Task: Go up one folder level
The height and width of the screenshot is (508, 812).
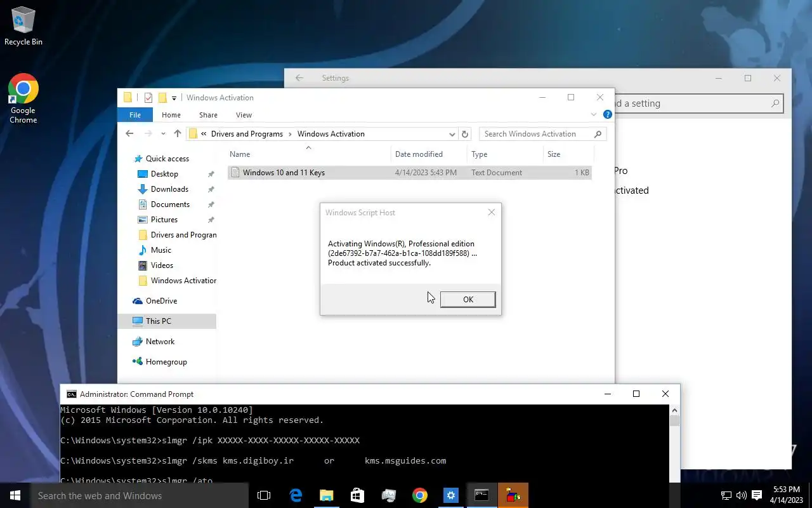Action: click(x=177, y=134)
